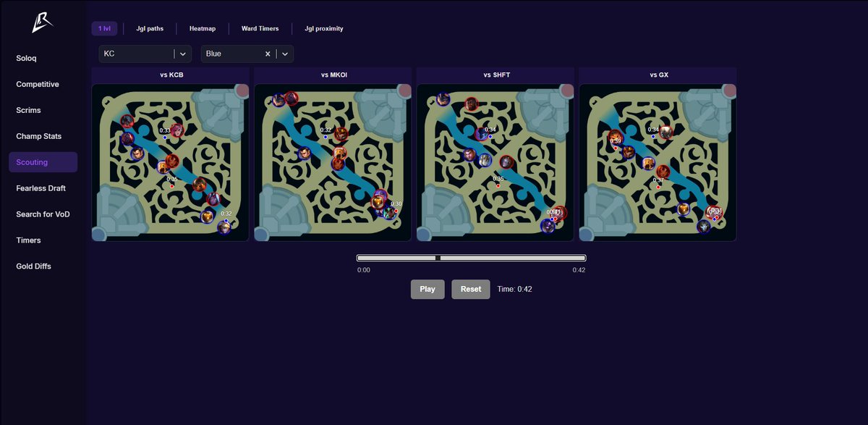Open the Ward Timers tab
Screen dimensions: 868x425
tap(260, 29)
